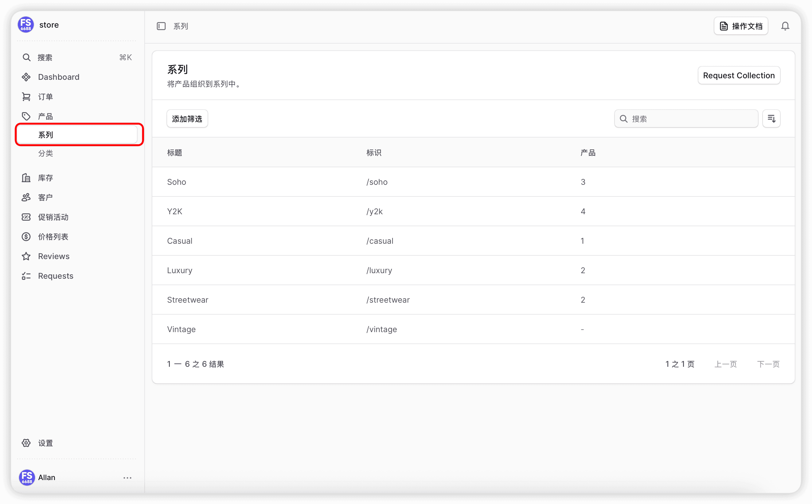Collapse the 产品 products menu
Screen dimensions: 812x504
click(x=45, y=116)
